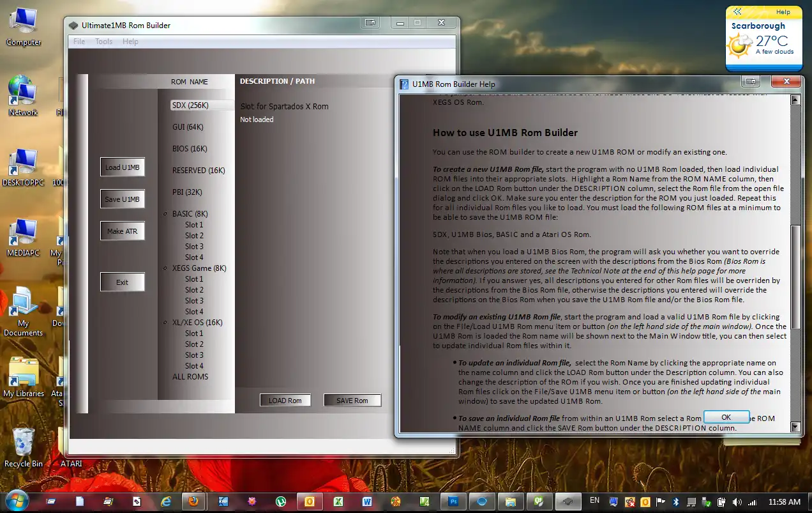Click OK in the Help window
Screen dimensions: 812x513
coord(726,417)
